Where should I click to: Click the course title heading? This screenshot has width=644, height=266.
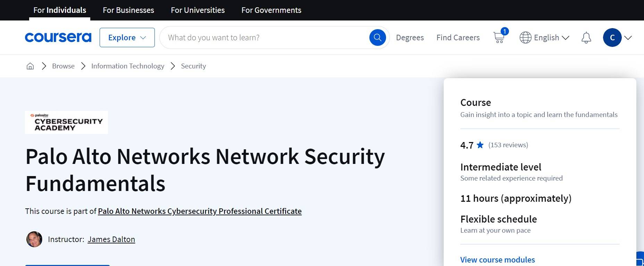(x=205, y=170)
